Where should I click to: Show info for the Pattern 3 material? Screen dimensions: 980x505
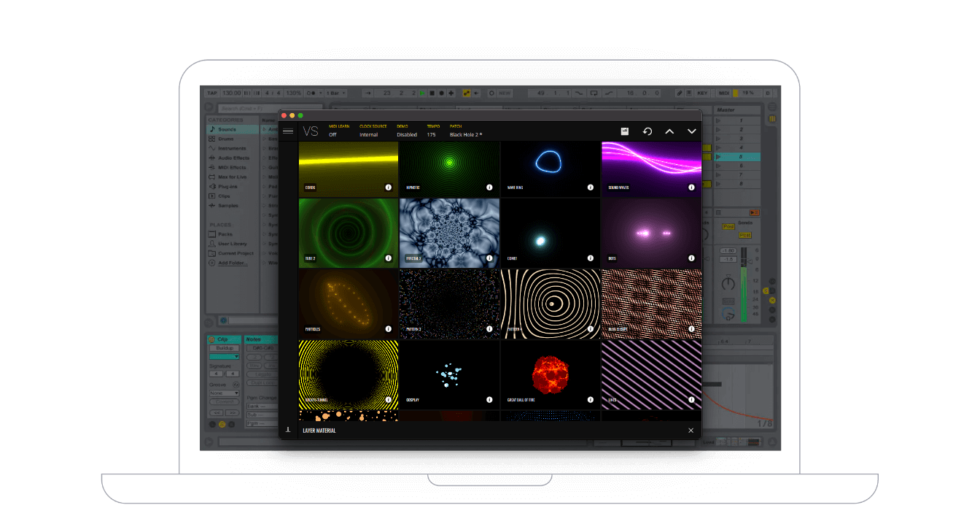coord(489,329)
